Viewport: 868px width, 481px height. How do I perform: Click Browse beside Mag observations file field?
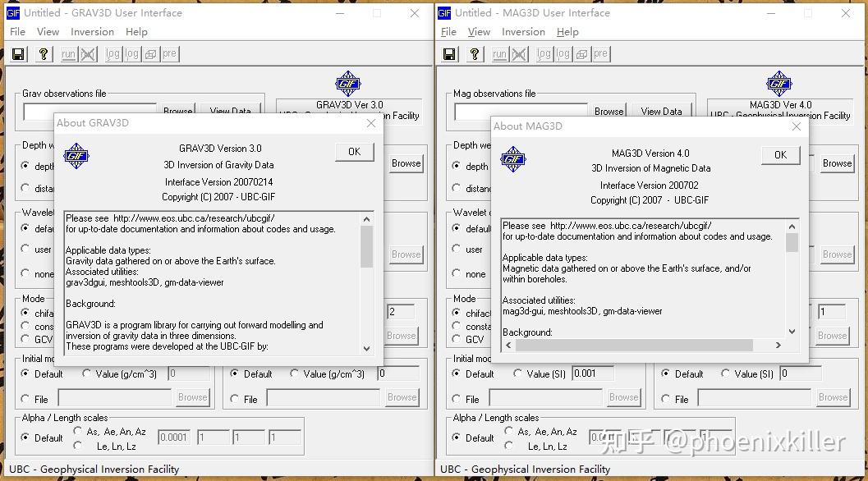point(609,112)
